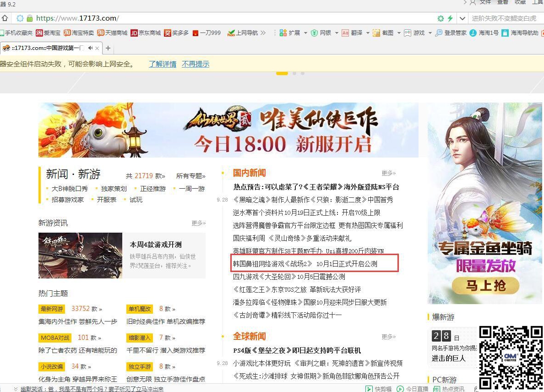Open the 奖多多 bookmark
This screenshot has width=544, height=392.
176,33
